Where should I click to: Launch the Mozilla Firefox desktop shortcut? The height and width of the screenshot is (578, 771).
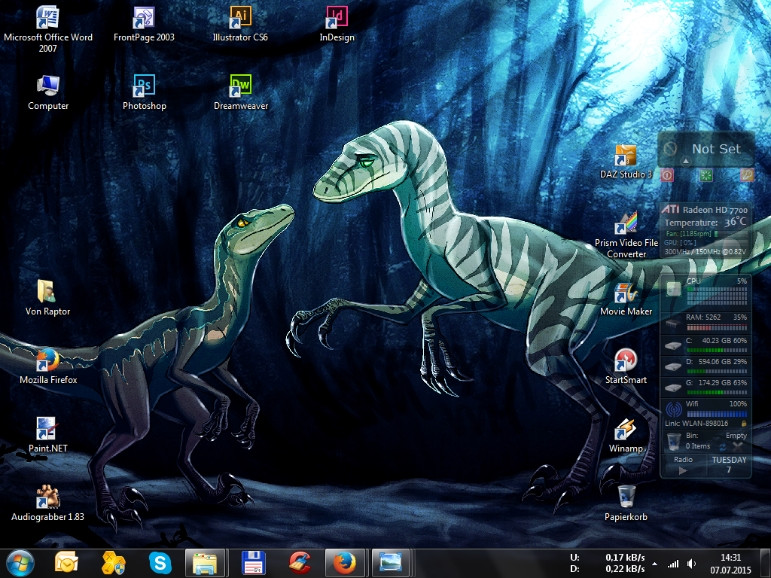pos(48,366)
